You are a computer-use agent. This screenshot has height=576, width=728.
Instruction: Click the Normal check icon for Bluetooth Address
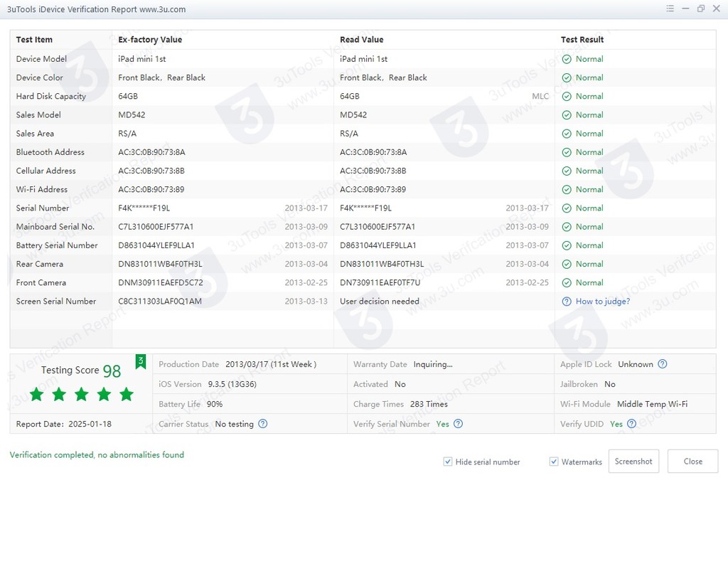567,152
